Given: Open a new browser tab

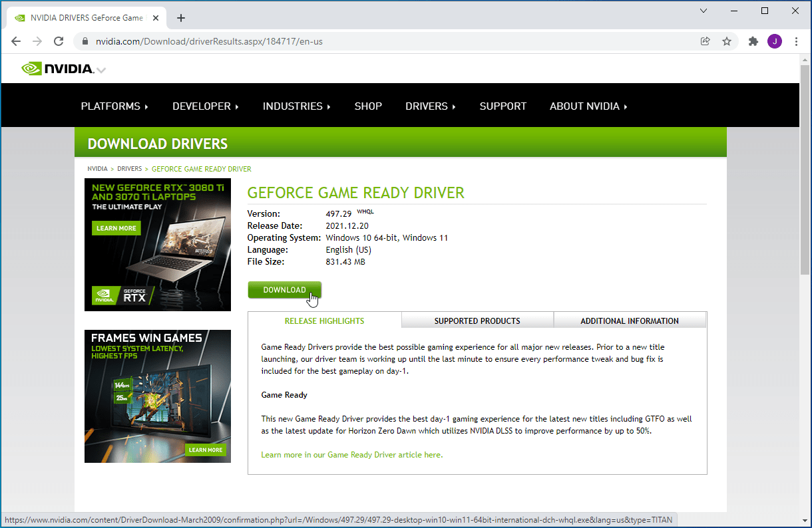Looking at the screenshot, I should (181, 18).
